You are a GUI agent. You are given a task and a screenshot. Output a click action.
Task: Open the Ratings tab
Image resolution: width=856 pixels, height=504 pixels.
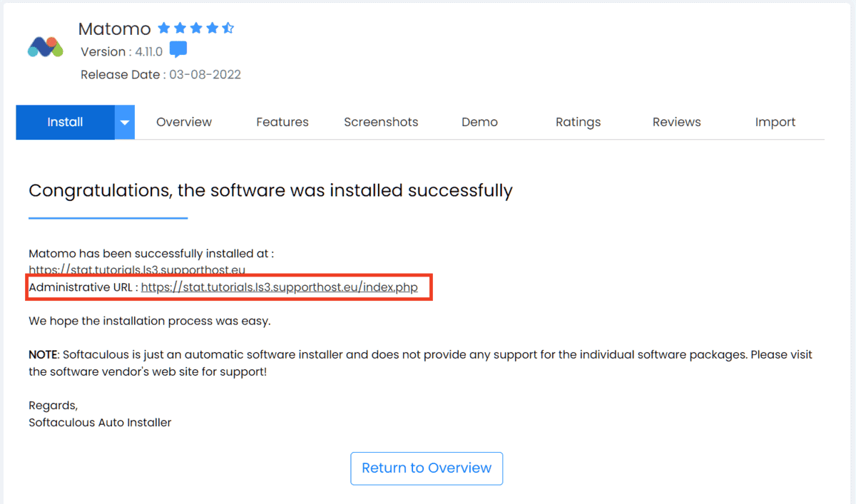pos(578,122)
